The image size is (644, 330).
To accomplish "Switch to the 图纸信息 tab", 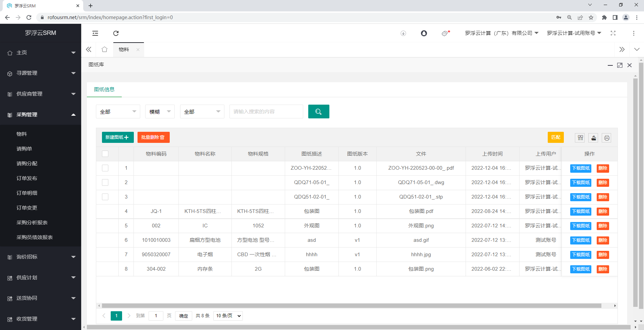I will [x=104, y=90].
